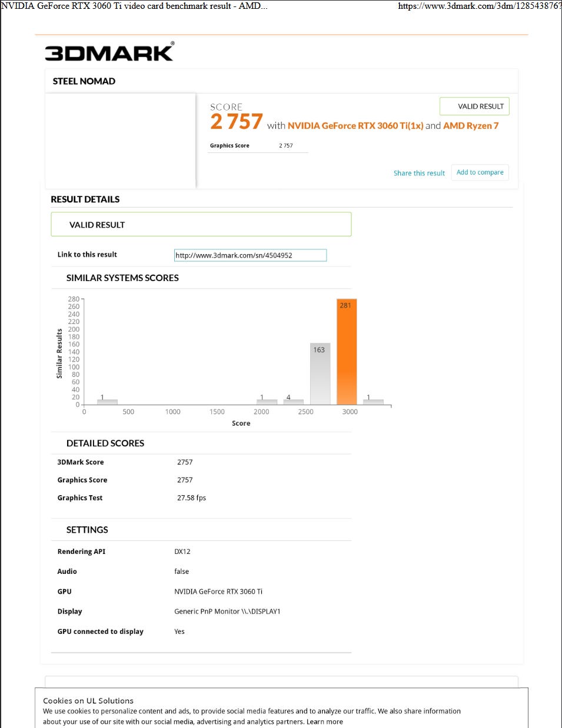Click the orange 281 histogram bar
Image resolution: width=562 pixels, height=728 pixels.
[x=347, y=352]
